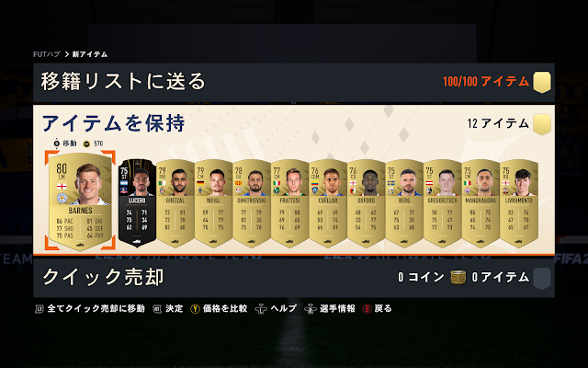
Task: Click the ヘルプ controller icon
Action: click(x=261, y=309)
